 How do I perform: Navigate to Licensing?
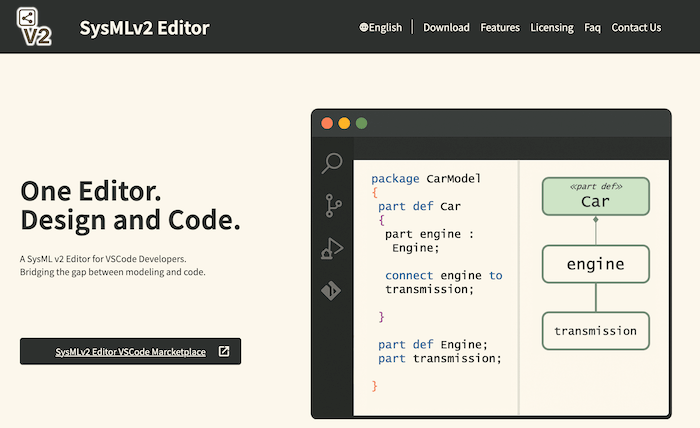552,28
